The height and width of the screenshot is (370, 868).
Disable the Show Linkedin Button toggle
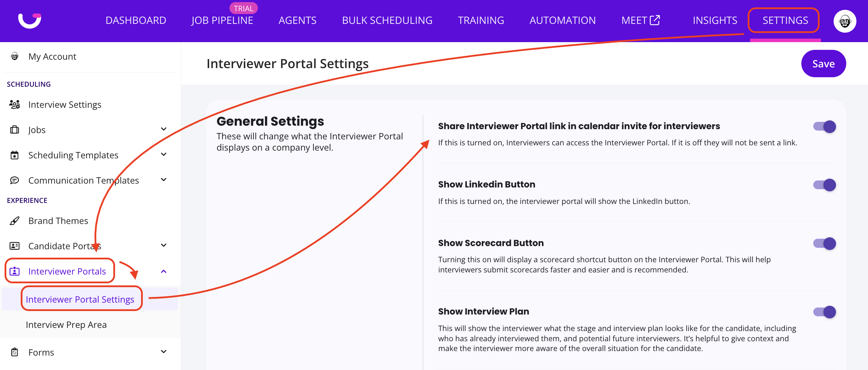[824, 185]
